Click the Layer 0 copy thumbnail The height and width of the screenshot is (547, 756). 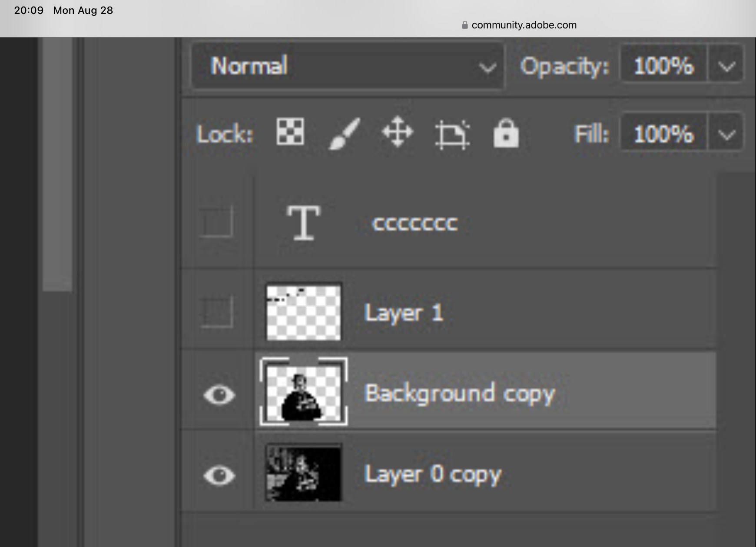[303, 474]
